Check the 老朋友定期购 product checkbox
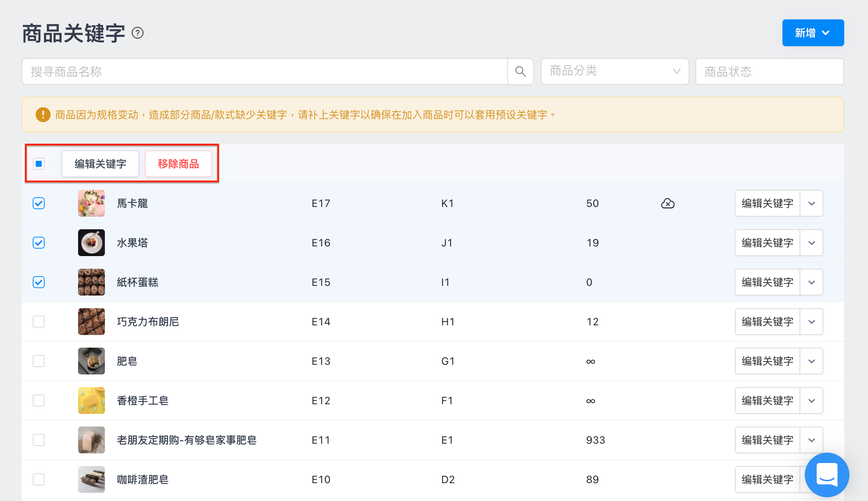This screenshot has width=868, height=501. coord(39,440)
